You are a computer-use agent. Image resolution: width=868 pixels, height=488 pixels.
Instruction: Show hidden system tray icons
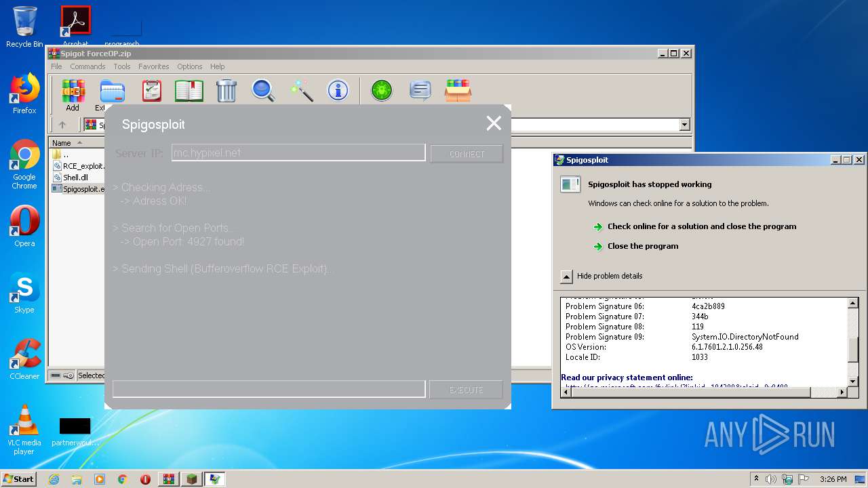(x=756, y=479)
